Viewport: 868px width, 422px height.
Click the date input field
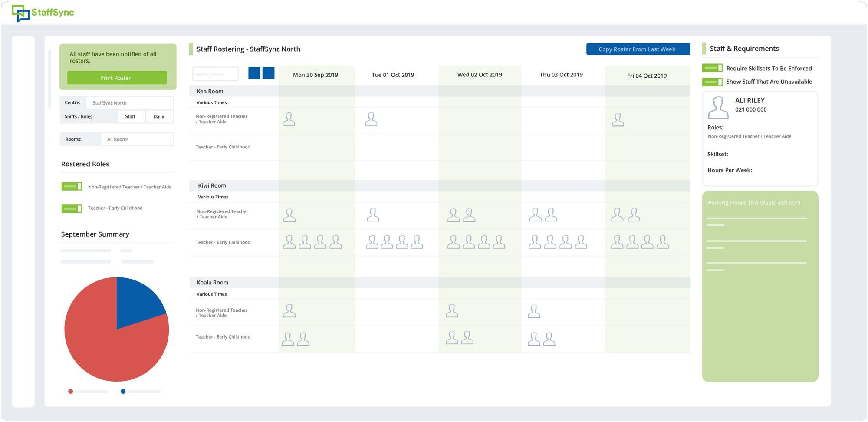215,74
